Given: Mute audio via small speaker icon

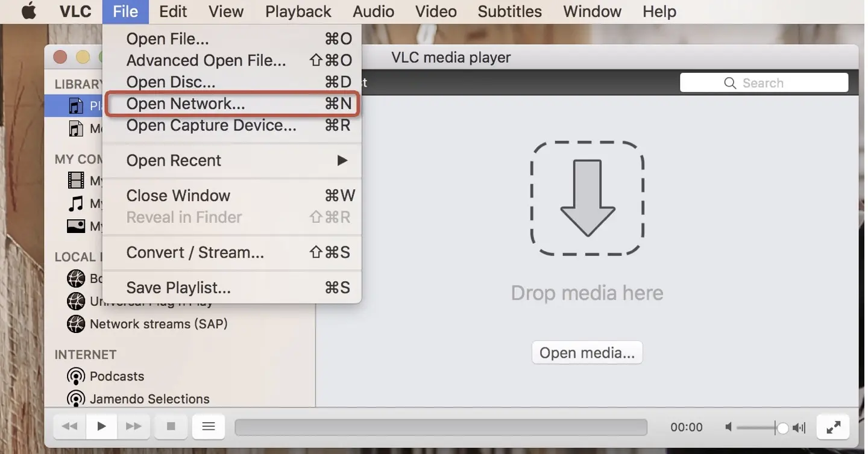Looking at the screenshot, I should pyautogui.click(x=728, y=428).
